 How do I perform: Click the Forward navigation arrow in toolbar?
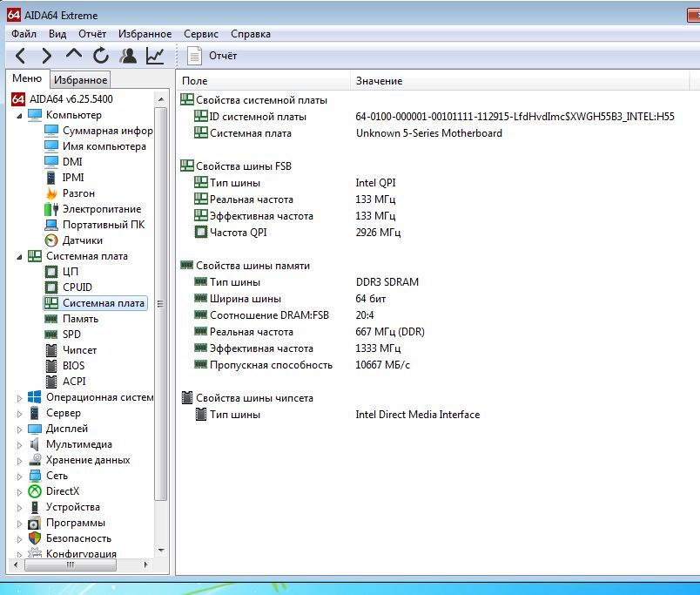pyautogui.click(x=47, y=56)
